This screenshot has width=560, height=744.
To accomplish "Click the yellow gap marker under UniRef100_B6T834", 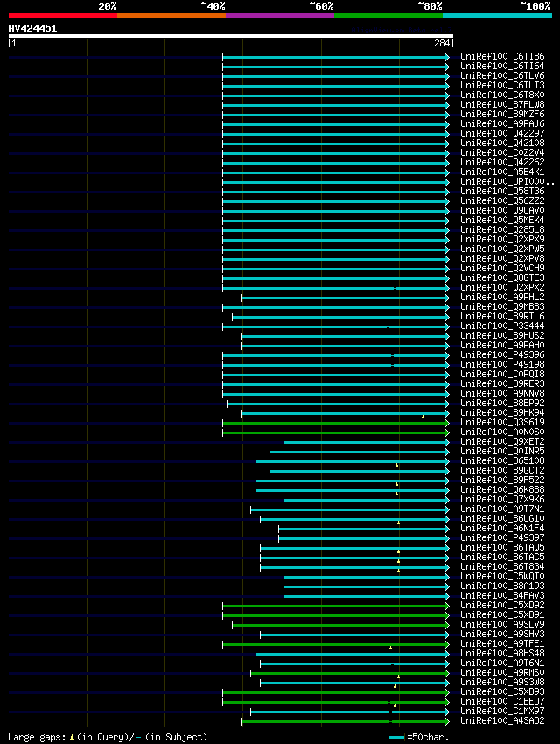I will (398, 571).
